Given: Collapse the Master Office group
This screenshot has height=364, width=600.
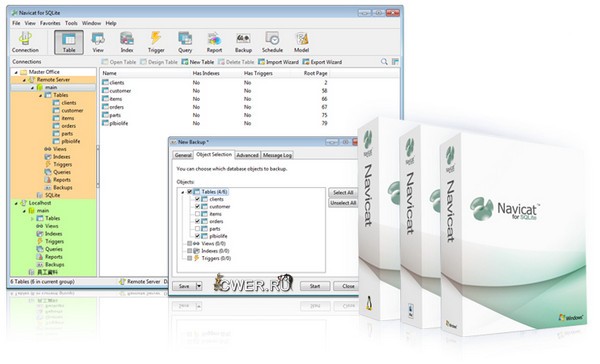Looking at the screenshot, I should click(x=16, y=72).
